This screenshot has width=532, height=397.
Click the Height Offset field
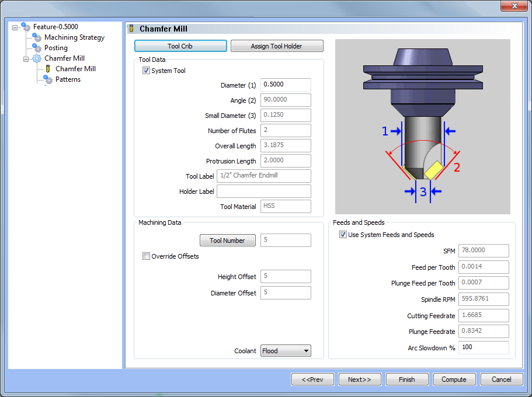[286, 276]
